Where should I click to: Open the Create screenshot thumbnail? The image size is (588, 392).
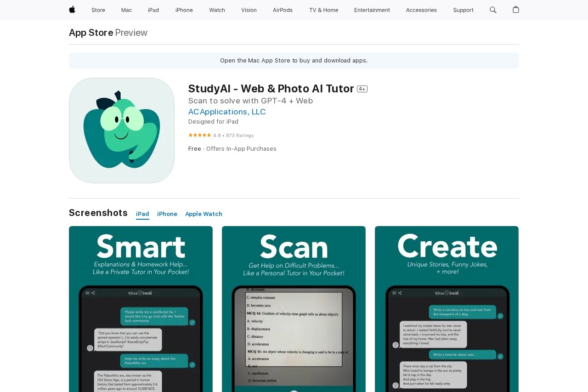tap(447, 309)
